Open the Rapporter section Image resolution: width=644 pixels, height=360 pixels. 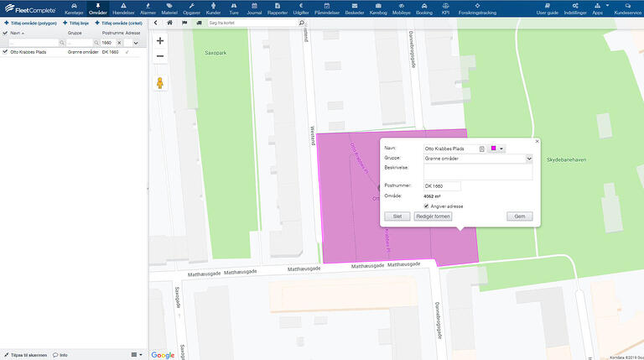[278, 8]
